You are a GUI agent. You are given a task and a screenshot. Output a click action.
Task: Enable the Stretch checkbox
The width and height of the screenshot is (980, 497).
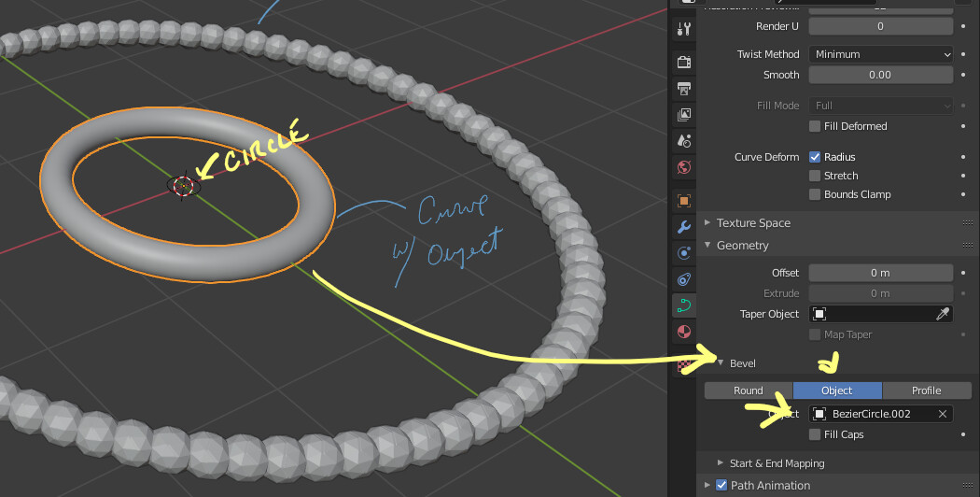click(x=815, y=176)
